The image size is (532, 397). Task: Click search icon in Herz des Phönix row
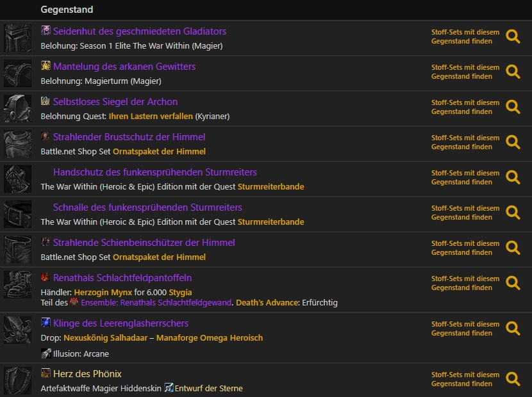513,379
